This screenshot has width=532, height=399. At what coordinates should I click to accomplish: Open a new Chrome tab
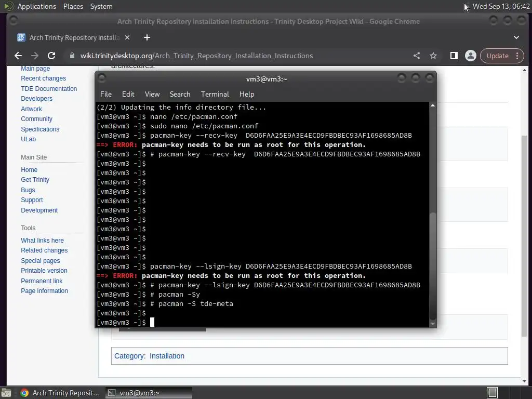(x=147, y=37)
